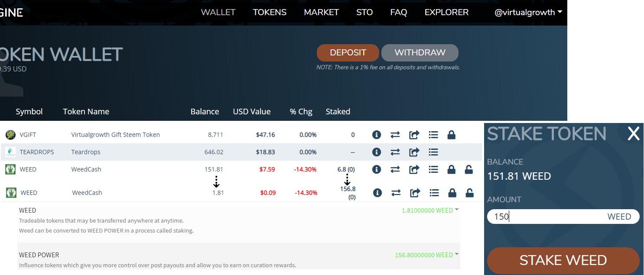Click the stake amount input field

563,217
